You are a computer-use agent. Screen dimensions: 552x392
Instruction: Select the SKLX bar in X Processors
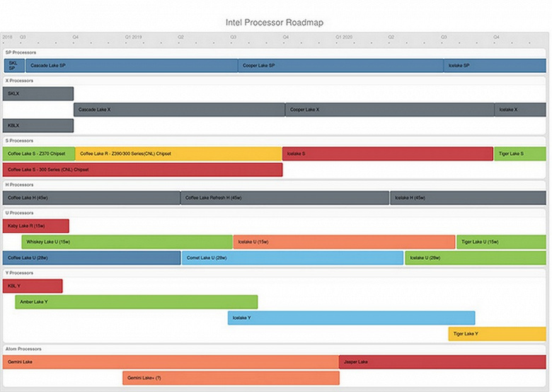tap(38, 94)
